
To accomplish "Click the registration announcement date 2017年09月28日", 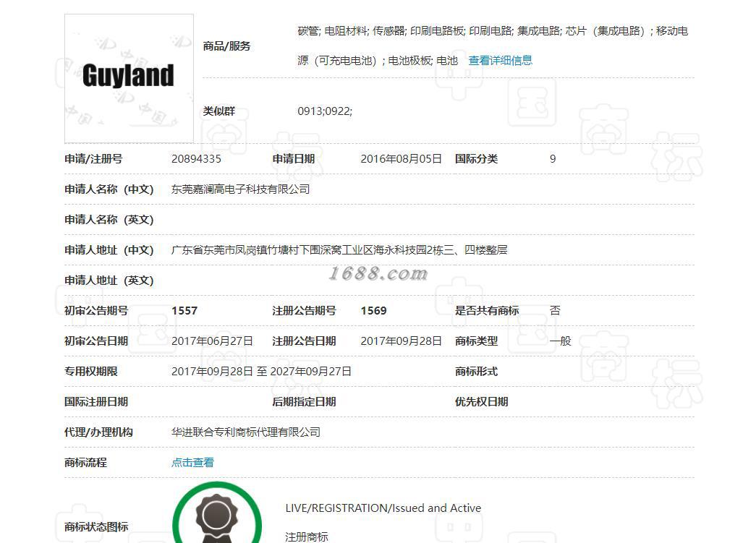I will (x=401, y=341).
